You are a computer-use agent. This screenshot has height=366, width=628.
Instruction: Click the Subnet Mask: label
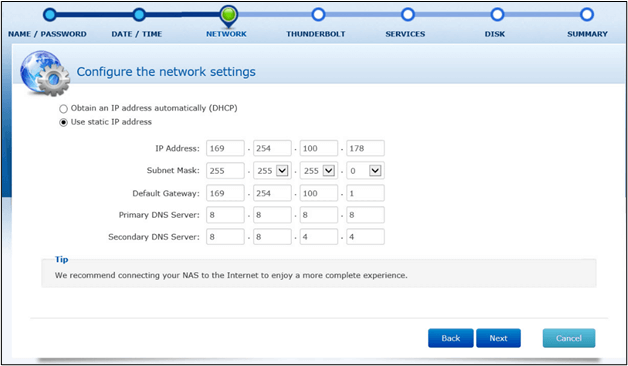(173, 171)
